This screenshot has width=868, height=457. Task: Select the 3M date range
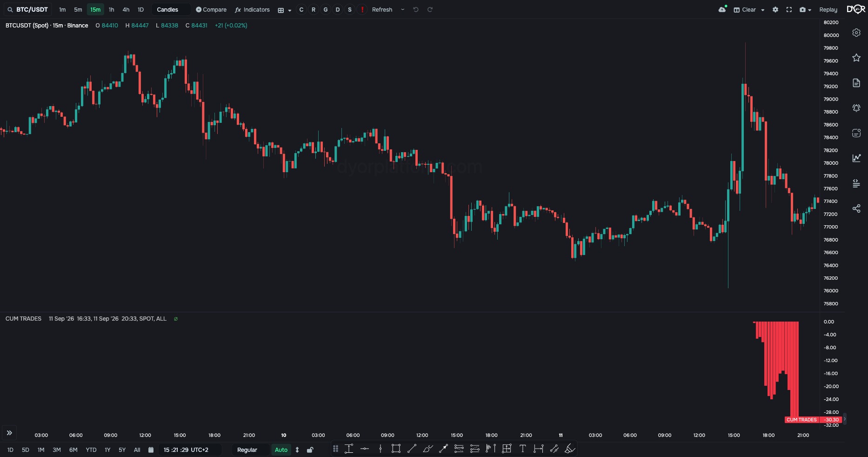click(57, 450)
